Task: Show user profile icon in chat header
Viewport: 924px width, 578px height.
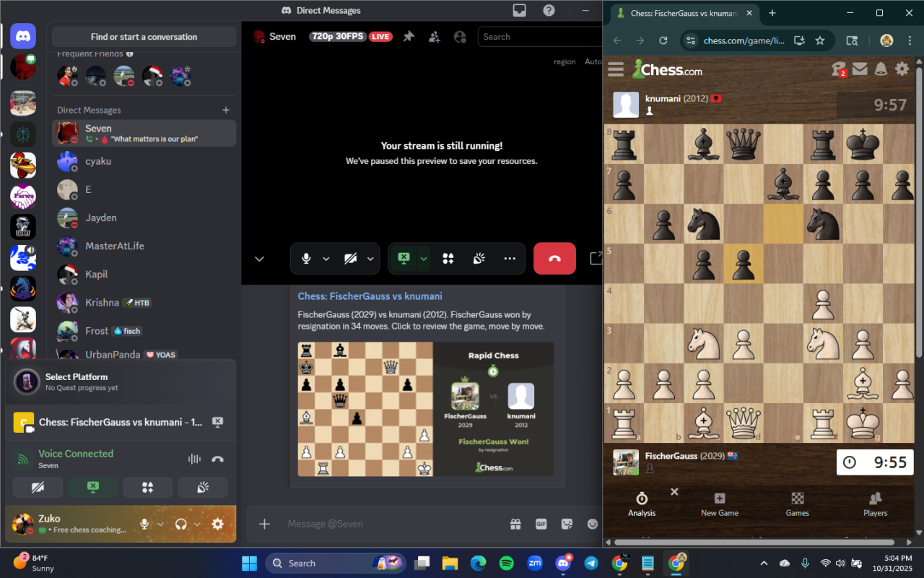Action: 460,36
